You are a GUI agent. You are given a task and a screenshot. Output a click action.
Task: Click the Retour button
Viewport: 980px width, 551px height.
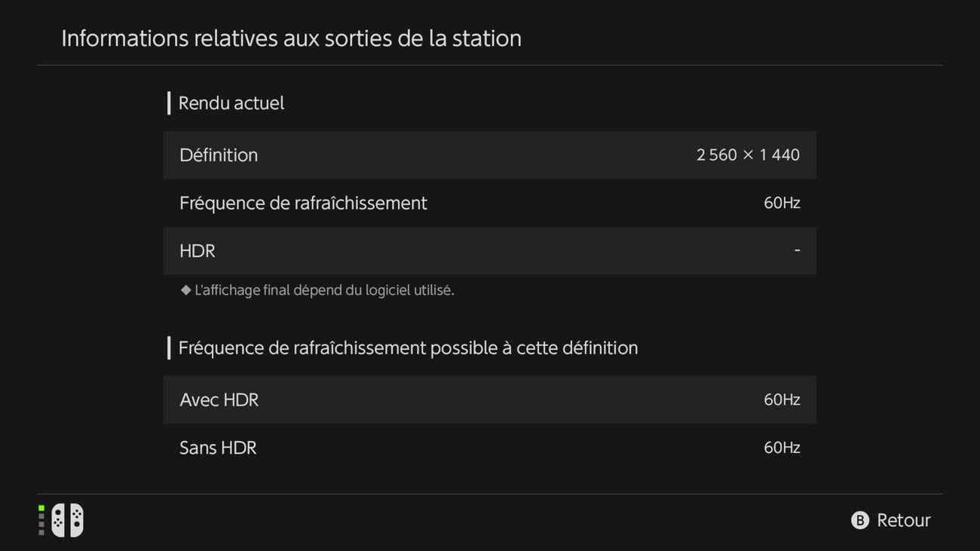click(891, 520)
